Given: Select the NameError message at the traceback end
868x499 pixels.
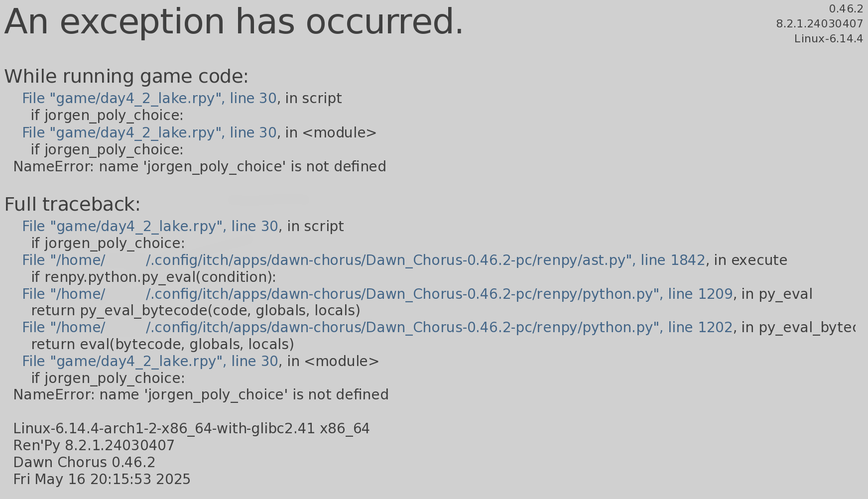Looking at the screenshot, I should (201, 395).
